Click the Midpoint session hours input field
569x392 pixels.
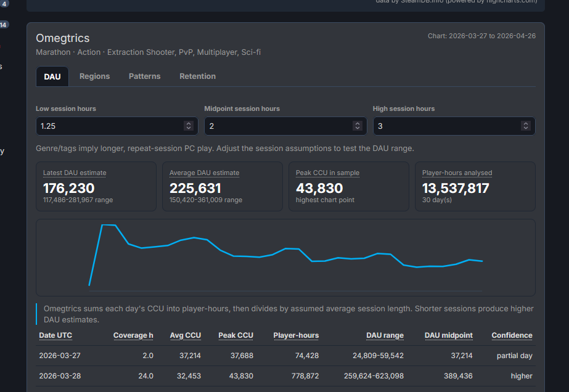[285, 126]
